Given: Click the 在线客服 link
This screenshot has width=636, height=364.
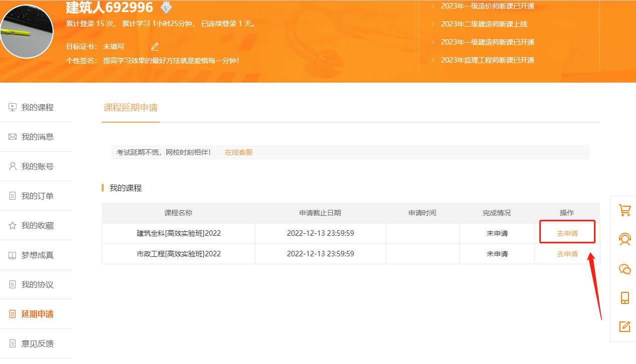Looking at the screenshot, I should (x=238, y=152).
